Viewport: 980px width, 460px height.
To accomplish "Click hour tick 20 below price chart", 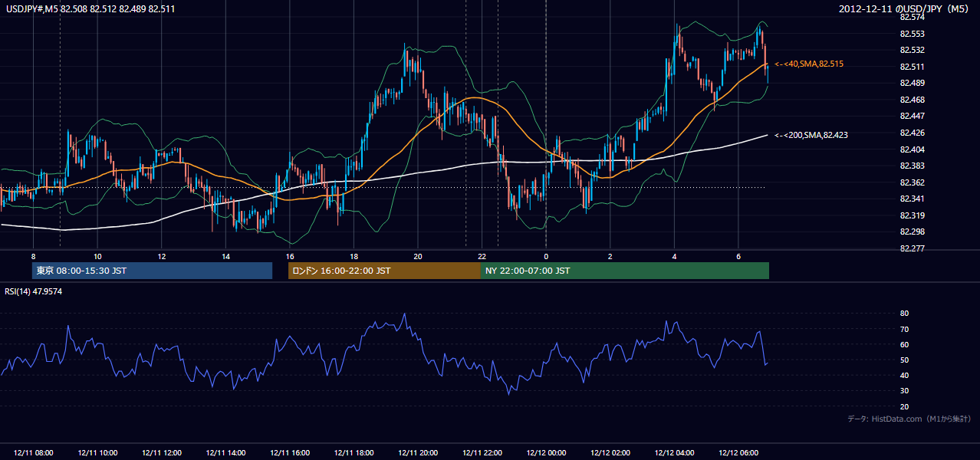I will click(x=418, y=256).
